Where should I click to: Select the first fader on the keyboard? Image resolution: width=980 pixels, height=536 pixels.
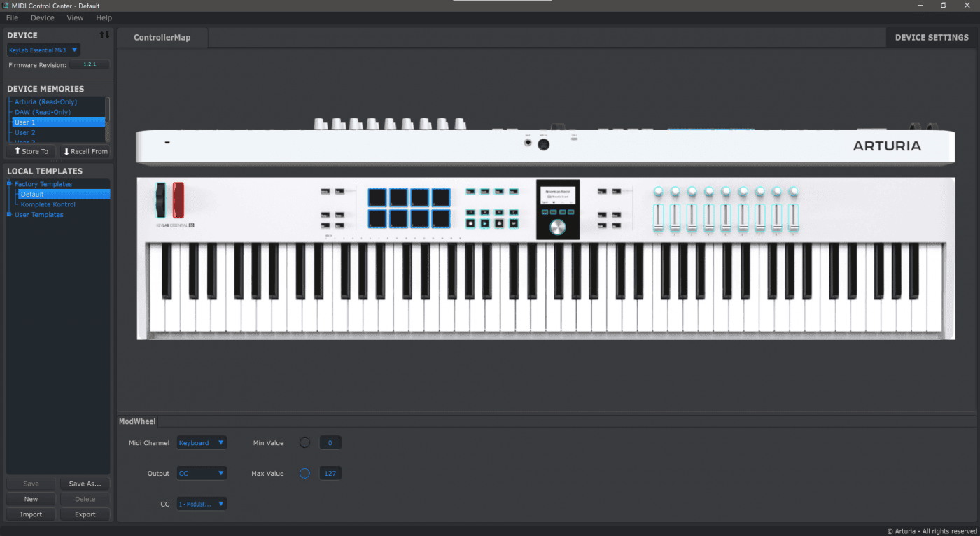tap(658, 217)
